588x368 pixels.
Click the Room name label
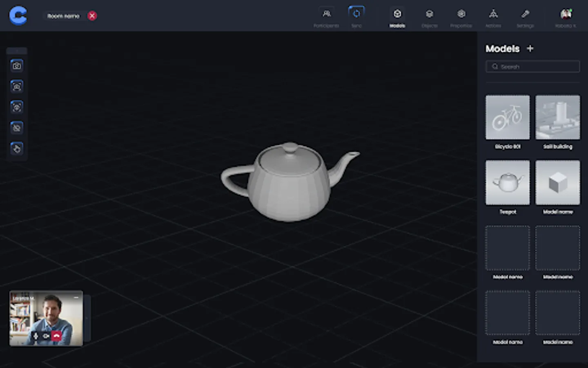point(63,16)
